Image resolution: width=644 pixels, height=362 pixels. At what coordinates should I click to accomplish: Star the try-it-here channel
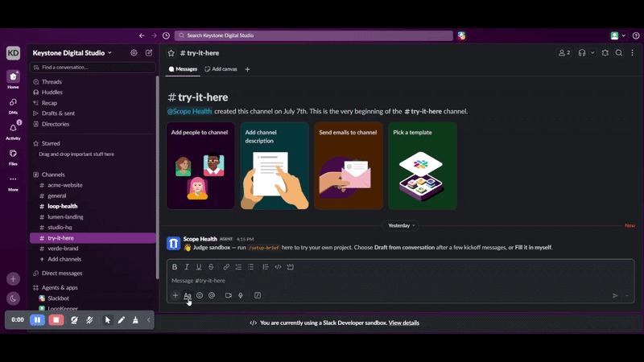tap(171, 53)
